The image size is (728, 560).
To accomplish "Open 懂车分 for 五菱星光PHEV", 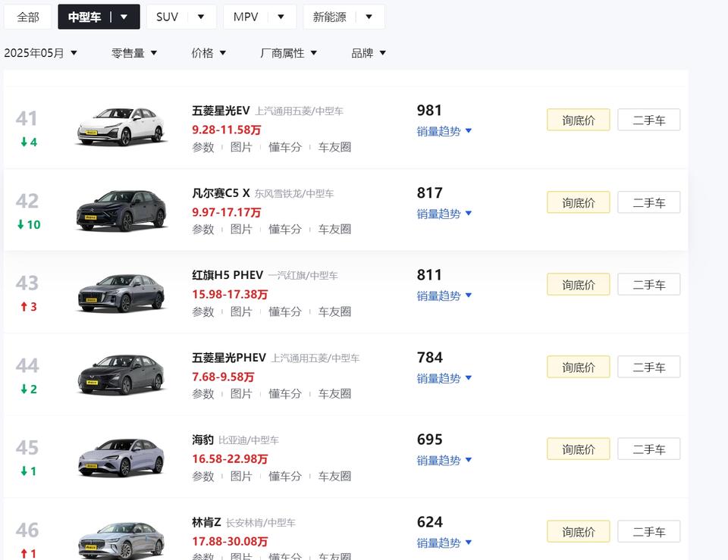I will click(x=285, y=394).
